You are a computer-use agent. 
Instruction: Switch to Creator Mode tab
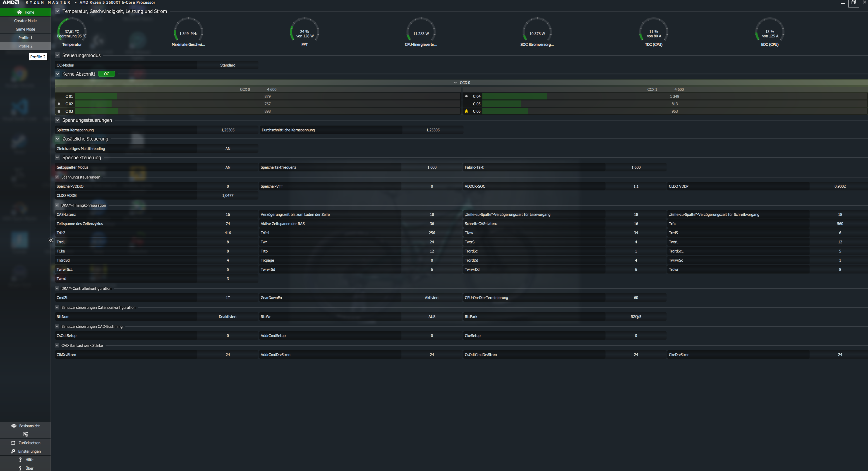[x=25, y=21]
